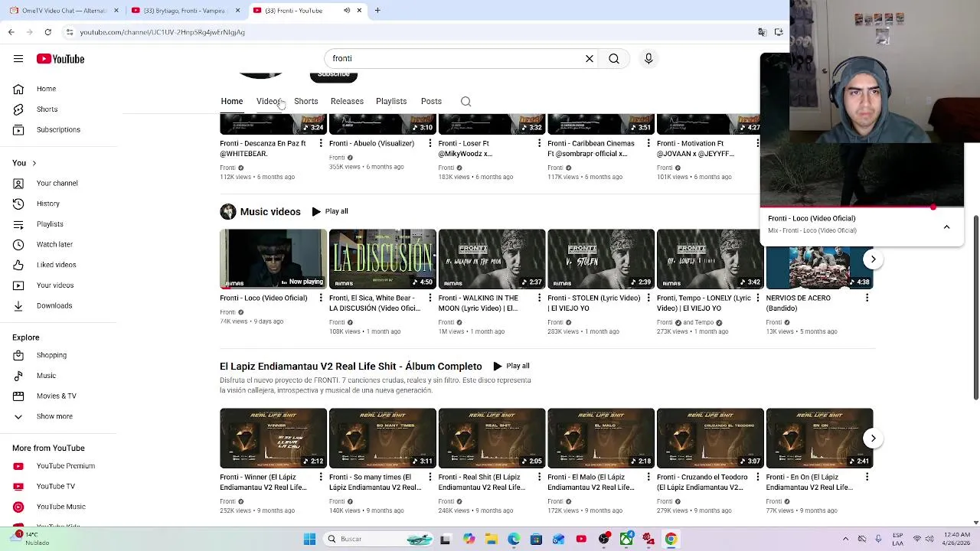
Task: Open the WALKING IN THE MOON thumbnail
Action: pos(492,259)
